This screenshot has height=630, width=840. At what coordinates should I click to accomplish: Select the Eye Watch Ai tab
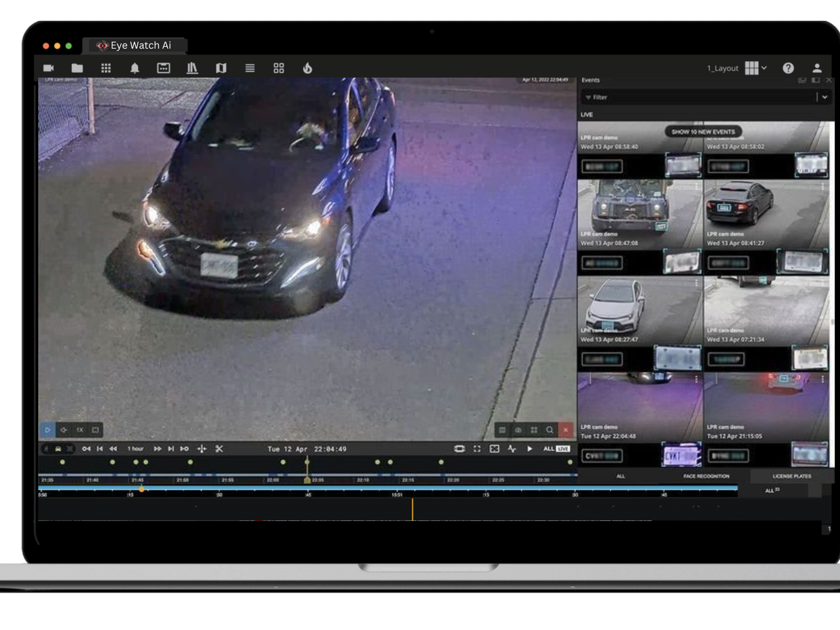pyautogui.click(x=134, y=46)
